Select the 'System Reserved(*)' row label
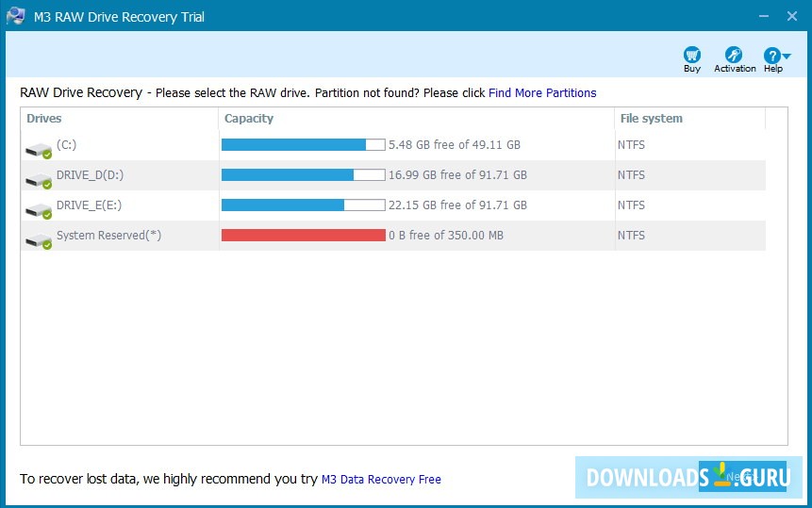Viewport: 812px width, 508px height. click(x=108, y=236)
